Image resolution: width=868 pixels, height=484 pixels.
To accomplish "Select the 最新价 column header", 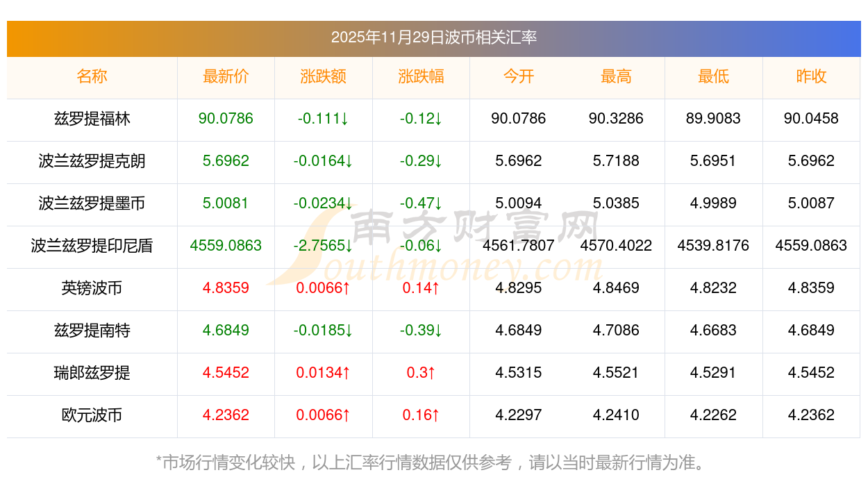I will click(226, 76).
